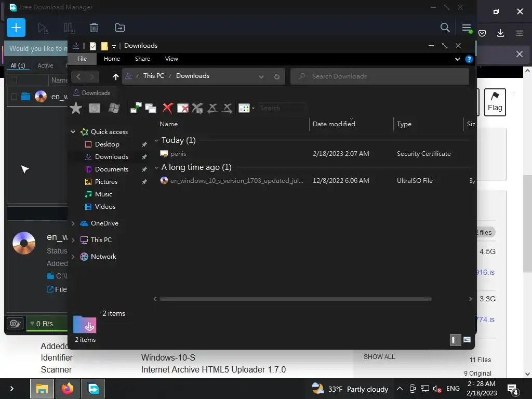Open the View ribbon tab
532x399 pixels.
171,59
